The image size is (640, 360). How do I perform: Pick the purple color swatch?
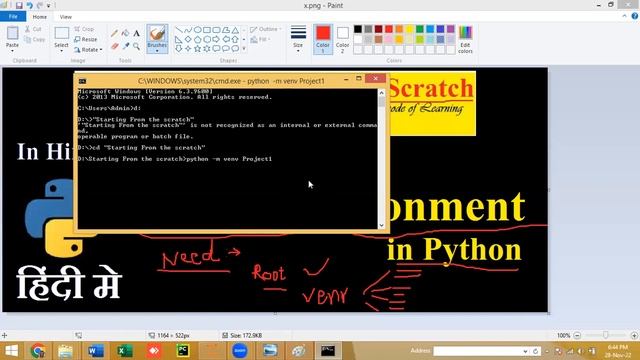pyautogui.click(x=451, y=29)
